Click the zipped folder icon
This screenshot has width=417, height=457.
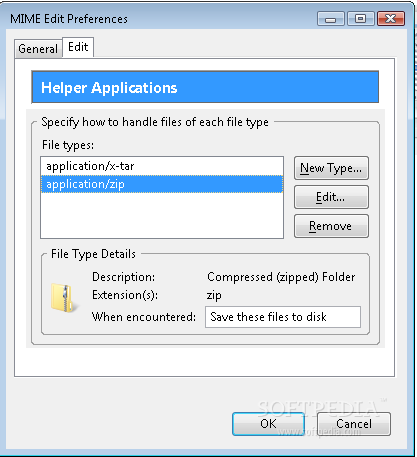click(x=64, y=297)
